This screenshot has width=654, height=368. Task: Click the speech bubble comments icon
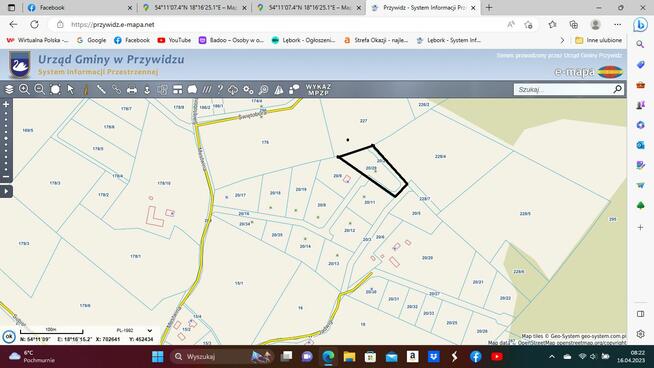click(x=294, y=89)
